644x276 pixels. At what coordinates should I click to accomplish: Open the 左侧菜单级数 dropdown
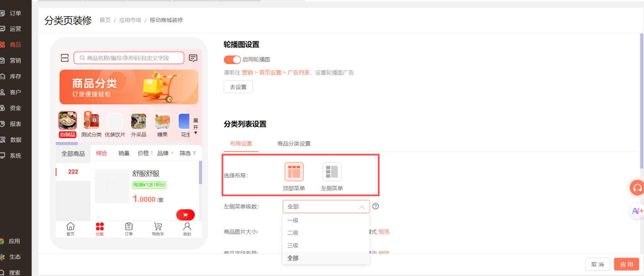point(326,207)
